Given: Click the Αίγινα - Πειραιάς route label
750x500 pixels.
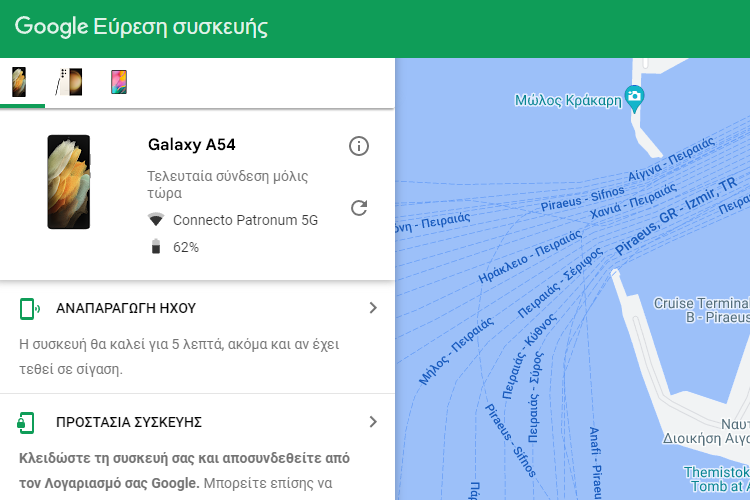Looking at the screenshot, I should tap(672, 159).
